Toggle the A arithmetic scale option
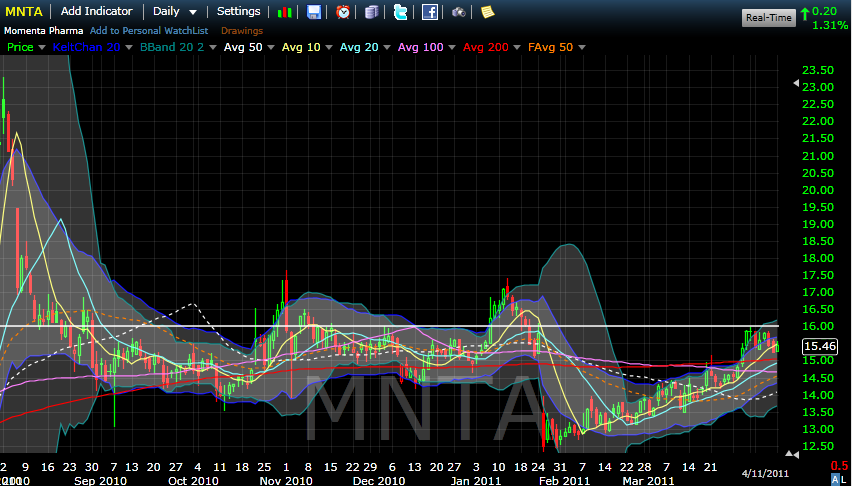852x486 pixels. coord(835,478)
